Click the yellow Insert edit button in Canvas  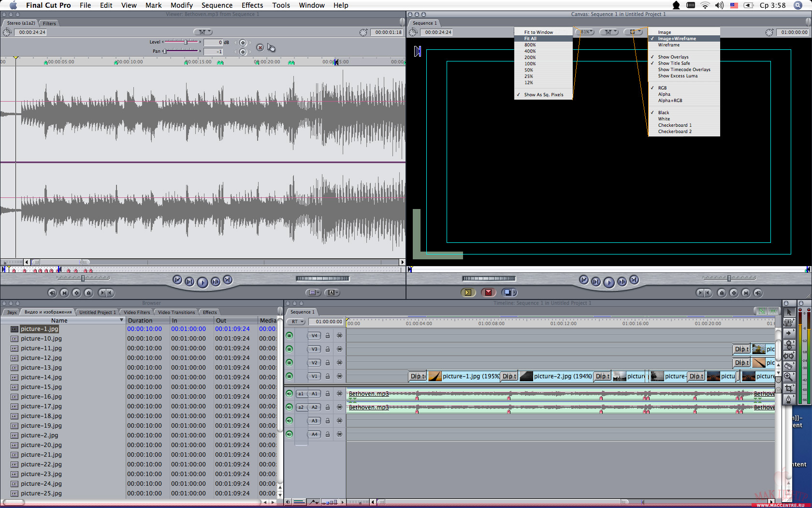tap(468, 292)
